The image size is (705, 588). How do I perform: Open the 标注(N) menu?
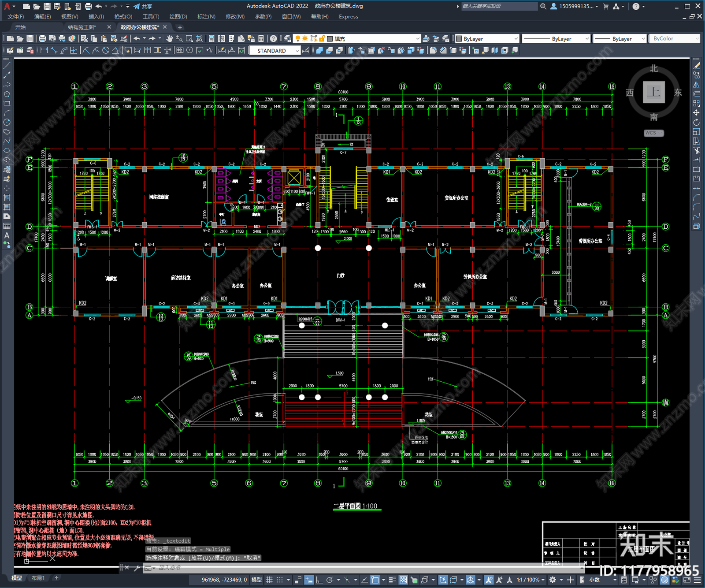tap(206, 17)
